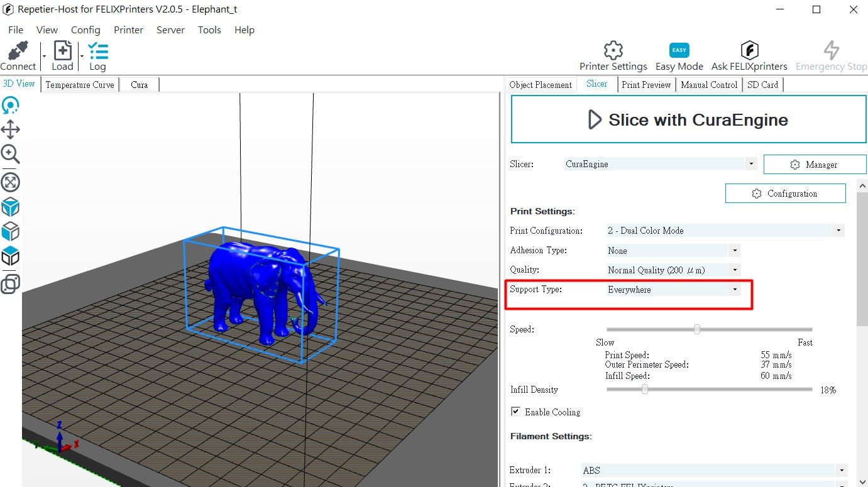The width and height of the screenshot is (868, 487).
Task: Select the Slicer tab
Action: pos(597,84)
